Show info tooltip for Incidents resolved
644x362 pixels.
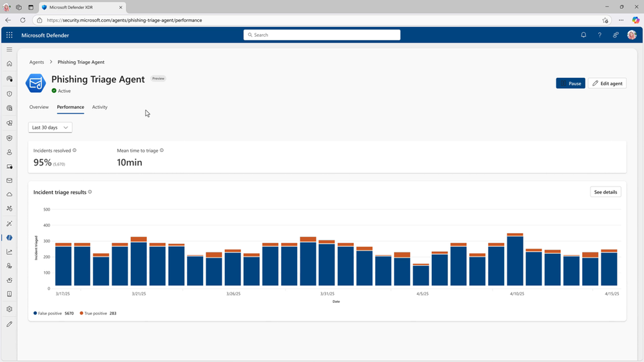click(74, 150)
